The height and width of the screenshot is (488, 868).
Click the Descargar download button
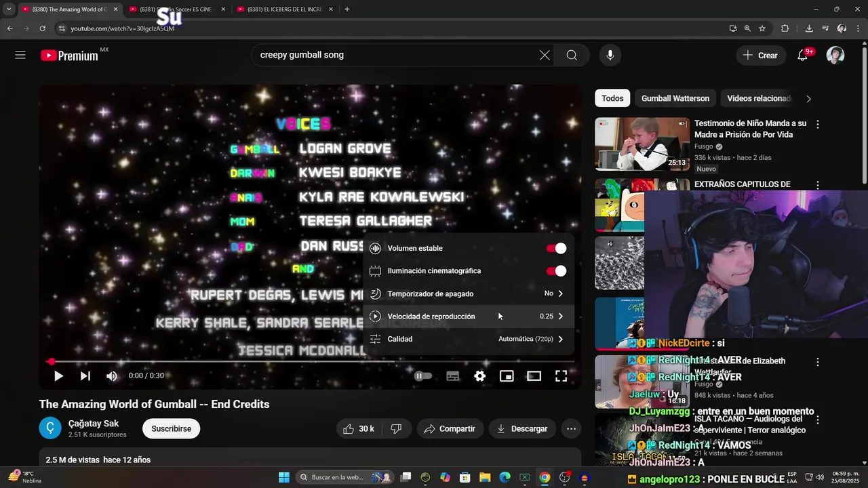pyautogui.click(x=522, y=428)
